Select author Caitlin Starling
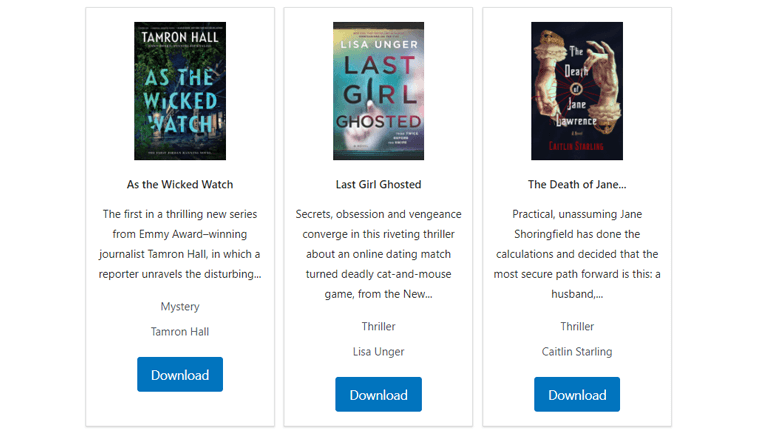The height and width of the screenshot is (442, 760). pos(577,351)
